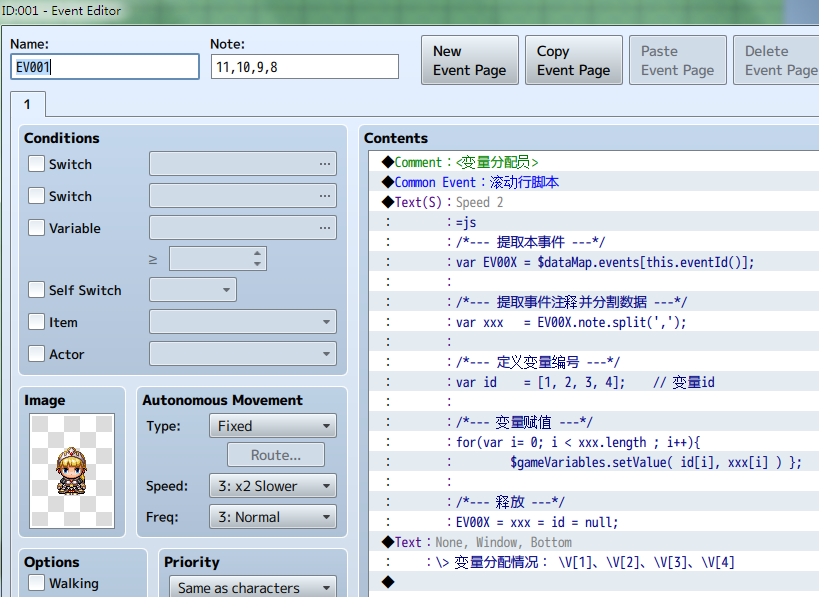
Task: Open Autonomous Movement Type dropdown
Action: tap(273, 426)
